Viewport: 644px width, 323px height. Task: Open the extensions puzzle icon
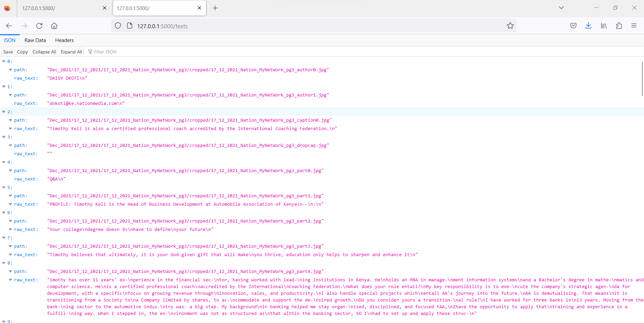619,26
